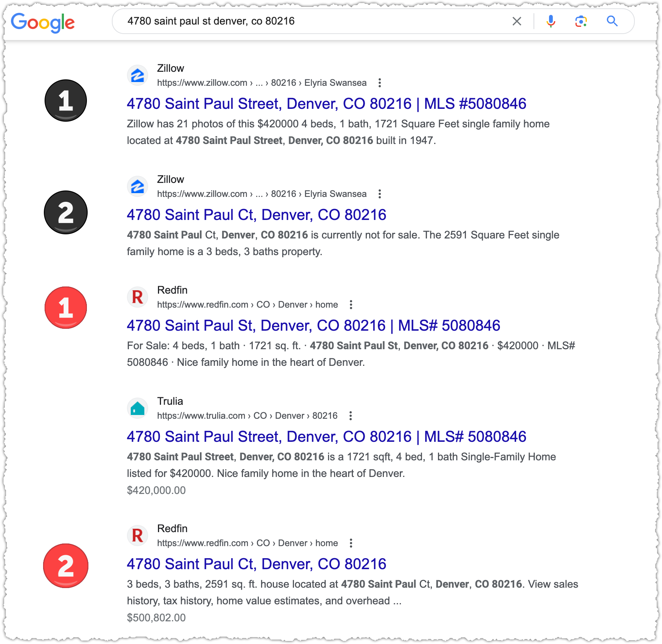Clear the search query with the X icon
This screenshot has width=662, height=644.
[517, 21]
